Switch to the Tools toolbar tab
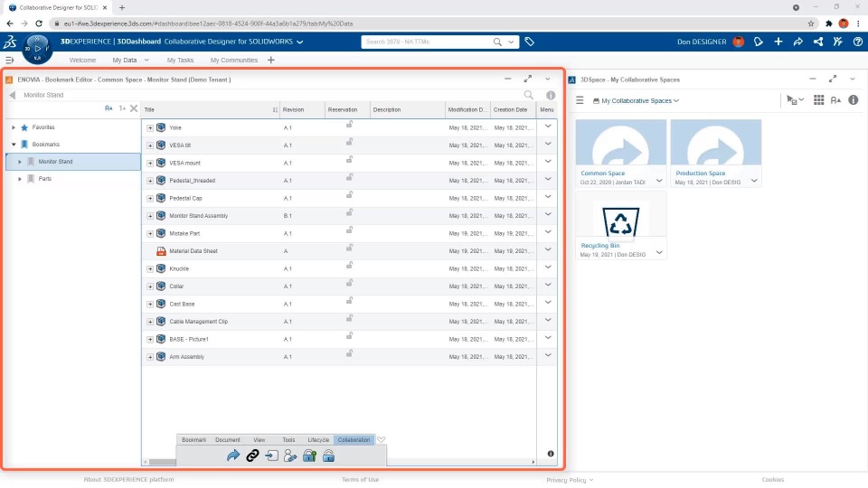The image size is (868, 488). pyautogui.click(x=288, y=440)
